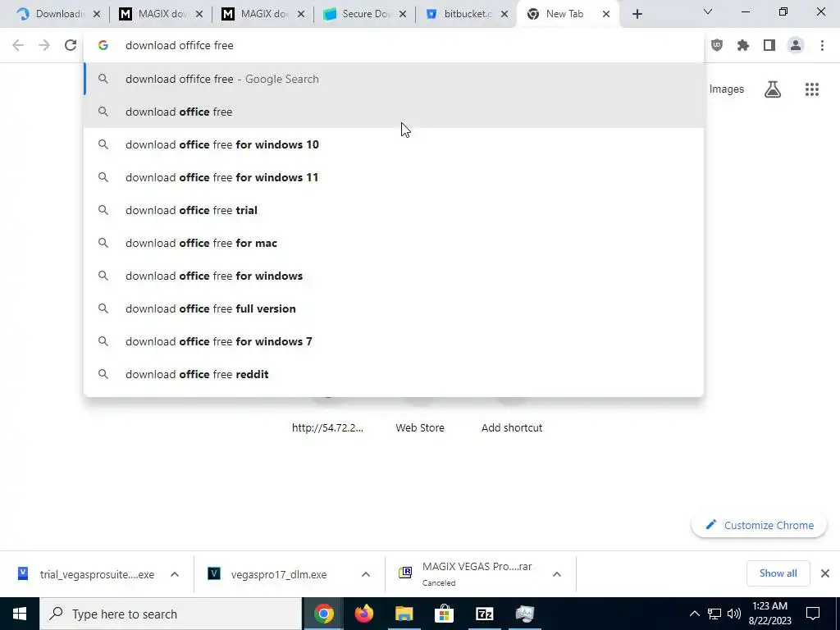
Task: Close the bitbucket tab
Action: [504, 15]
